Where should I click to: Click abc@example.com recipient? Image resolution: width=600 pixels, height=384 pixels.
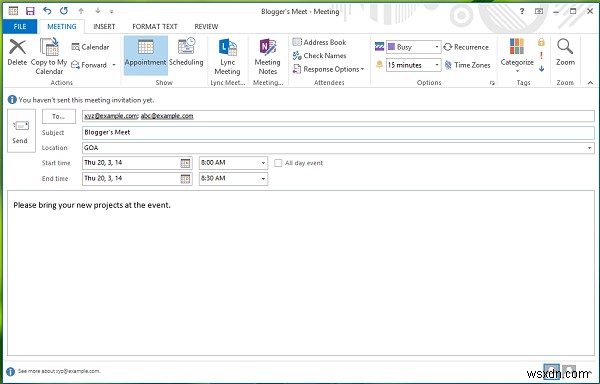167,116
